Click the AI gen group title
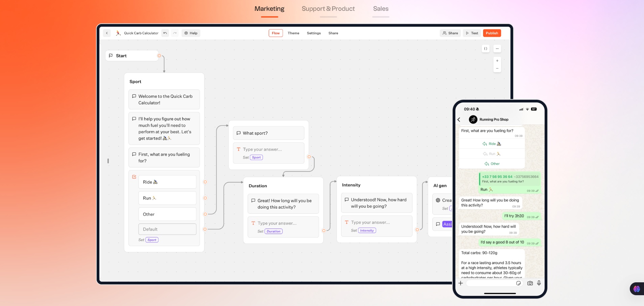Image resolution: width=644 pixels, height=306 pixels. (440, 186)
